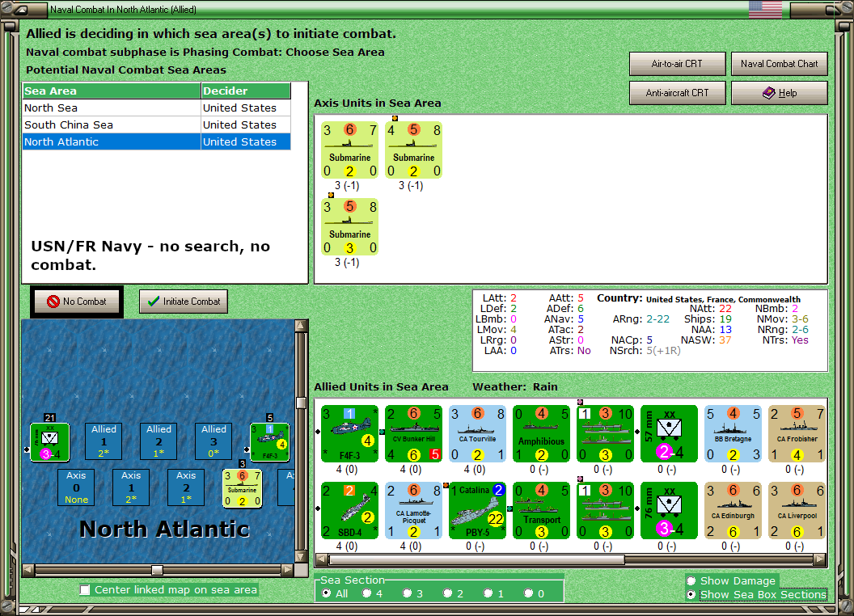Enable Center linked map on sea area
The height and width of the screenshot is (616, 854).
(85, 590)
